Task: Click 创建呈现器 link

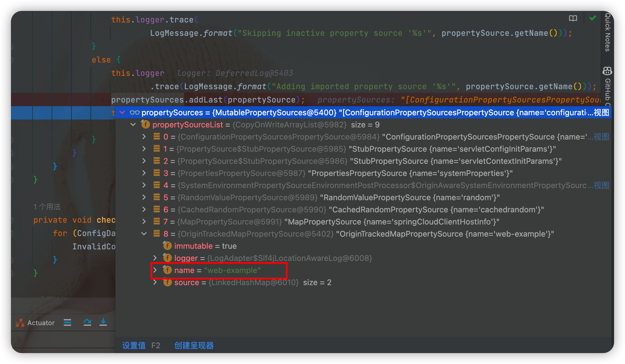Action: click(x=194, y=345)
